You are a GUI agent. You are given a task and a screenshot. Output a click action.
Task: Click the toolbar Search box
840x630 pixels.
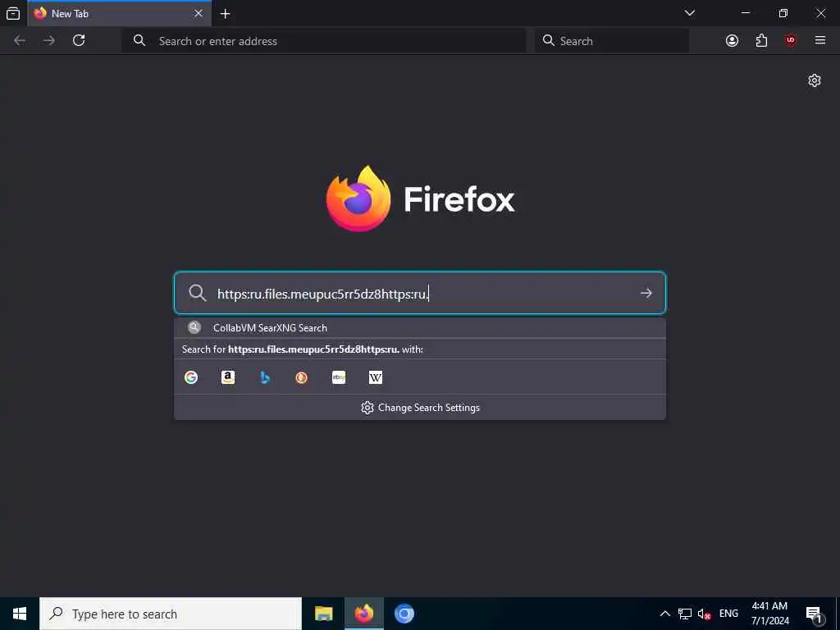pos(612,41)
